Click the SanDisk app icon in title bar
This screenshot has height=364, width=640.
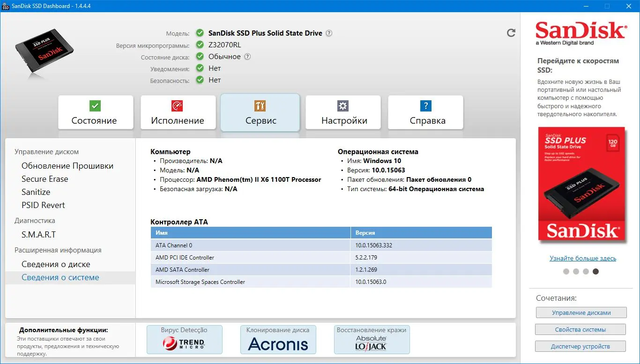click(x=6, y=6)
